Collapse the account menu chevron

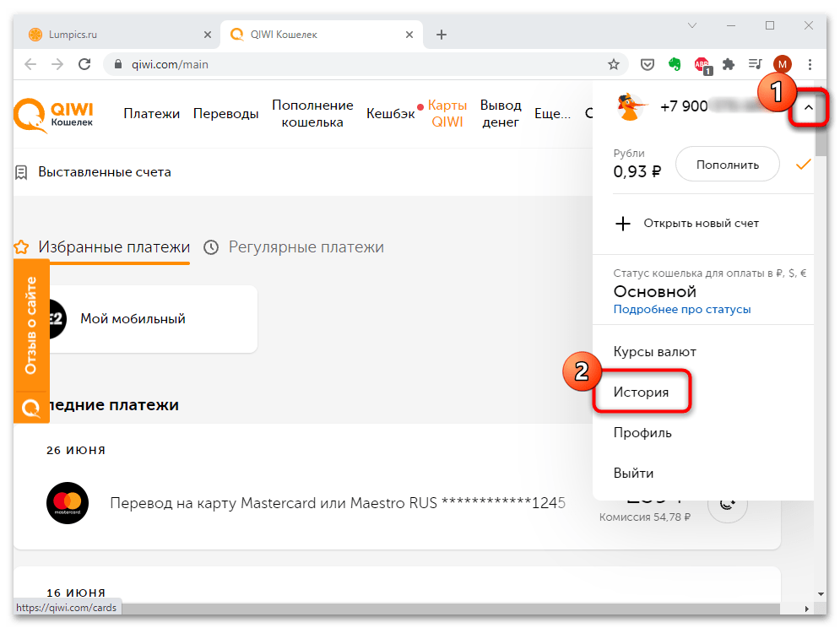[807, 108]
